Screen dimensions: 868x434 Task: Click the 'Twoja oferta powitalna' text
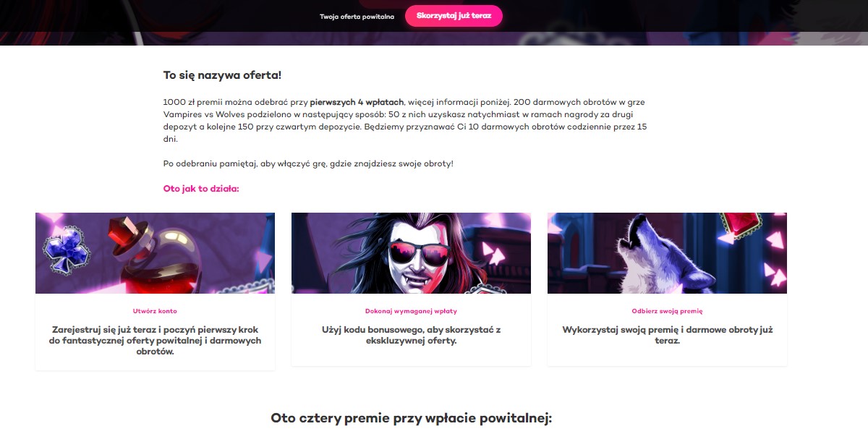357,17
